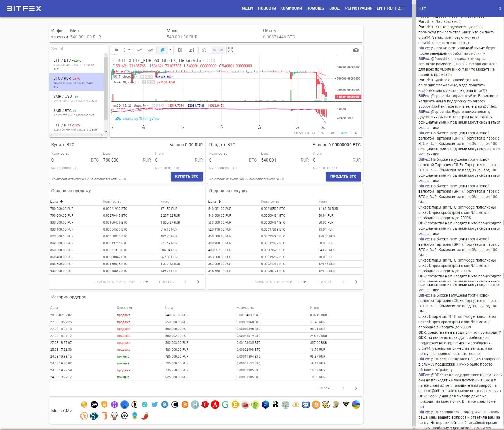Collapse the chat panel with chevron
504x430 pixels.
click(500, 8)
